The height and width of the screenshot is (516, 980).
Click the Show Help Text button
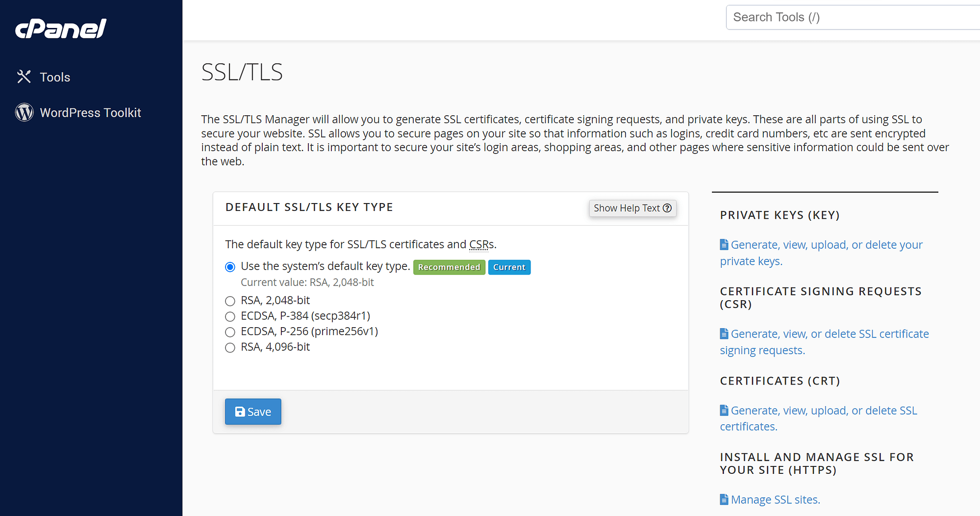(x=632, y=208)
